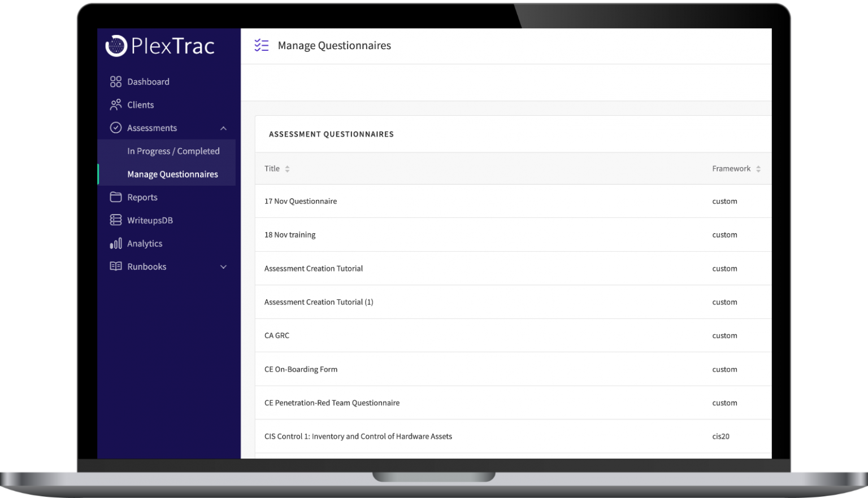Open the CE On-Boarding Form questionnaire
Screen dimensions: 868x498
coord(301,369)
